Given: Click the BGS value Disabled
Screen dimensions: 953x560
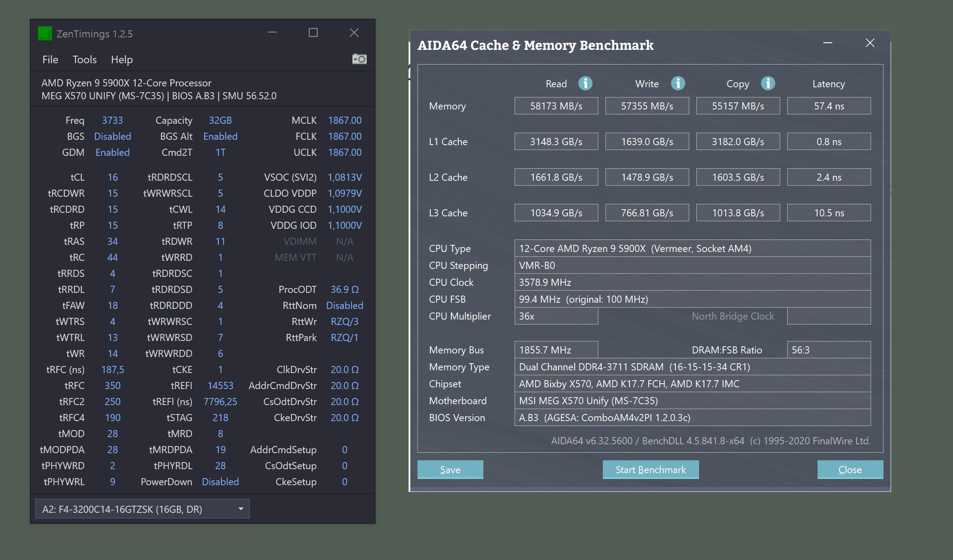Looking at the screenshot, I should click(x=112, y=136).
